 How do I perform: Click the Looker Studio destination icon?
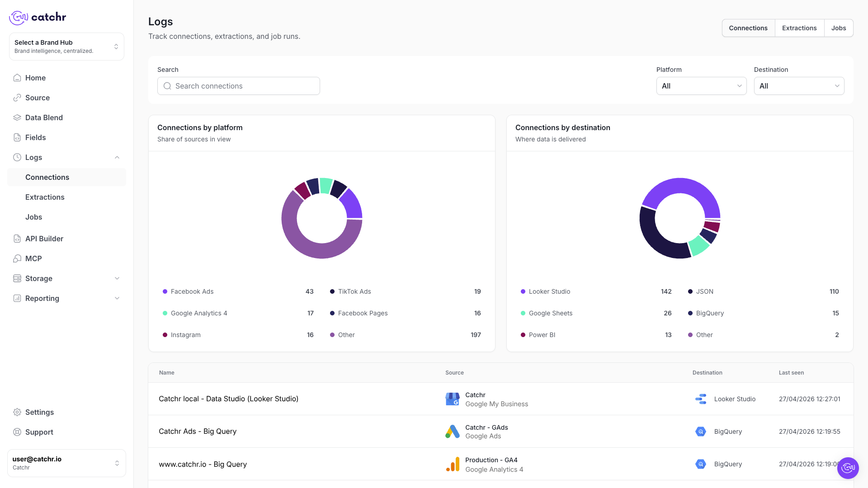pos(701,399)
